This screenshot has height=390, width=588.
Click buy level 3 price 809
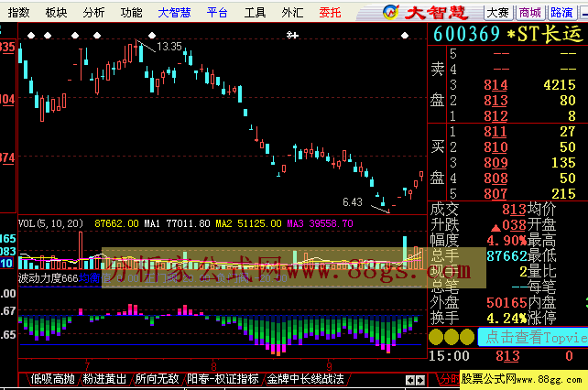tap(495, 163)
